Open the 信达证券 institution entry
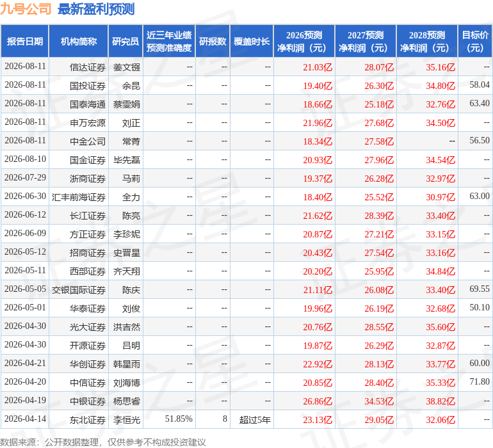Screen dimensions: 493x448 coord(88,67)
